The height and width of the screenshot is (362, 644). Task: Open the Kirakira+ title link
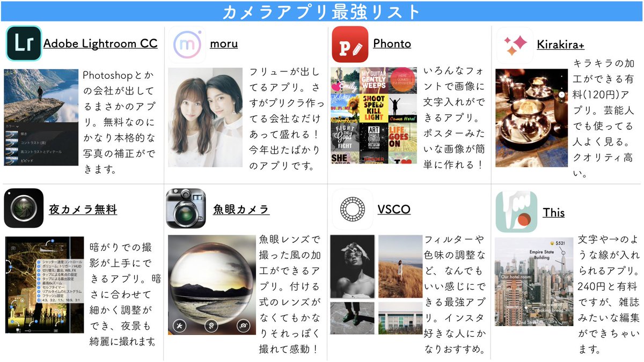click(x=561, y=45)
